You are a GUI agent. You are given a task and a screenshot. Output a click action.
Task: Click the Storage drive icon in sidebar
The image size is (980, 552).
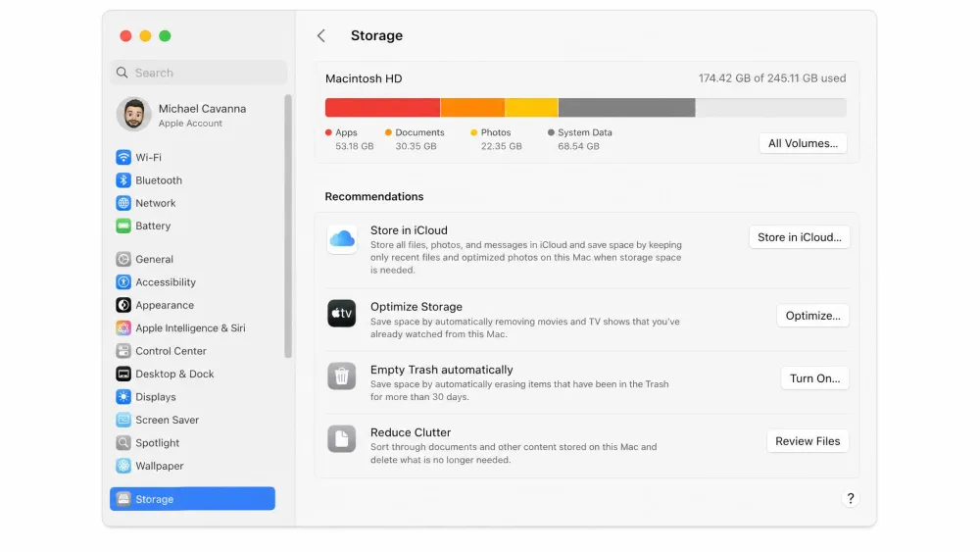tap(123, 499)
